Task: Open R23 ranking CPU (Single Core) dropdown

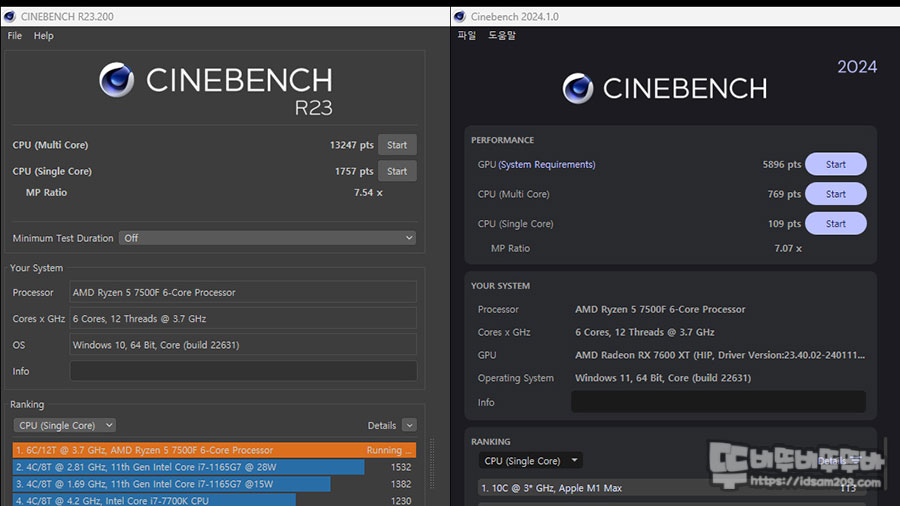Action: (x=65, y=425)
